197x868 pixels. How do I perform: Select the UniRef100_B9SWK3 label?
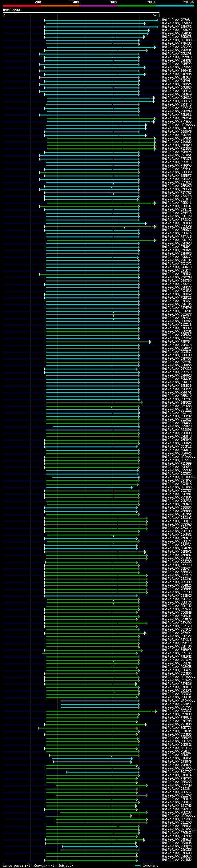coord(177,426)
